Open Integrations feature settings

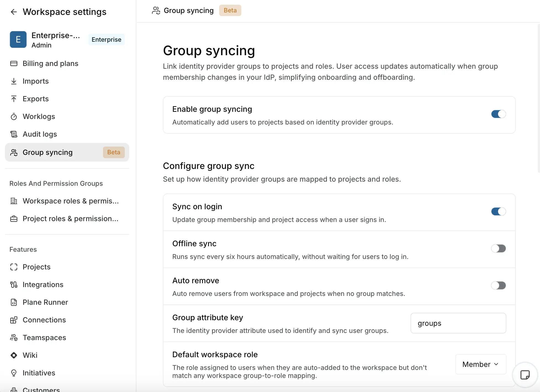tap(67, 285)
